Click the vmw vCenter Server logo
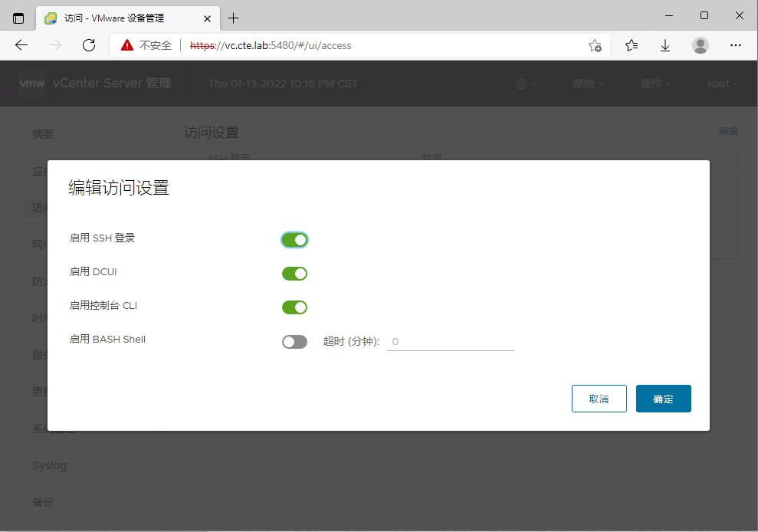Image resolution: width=758 pixels, height=532 pixels. 32,84
